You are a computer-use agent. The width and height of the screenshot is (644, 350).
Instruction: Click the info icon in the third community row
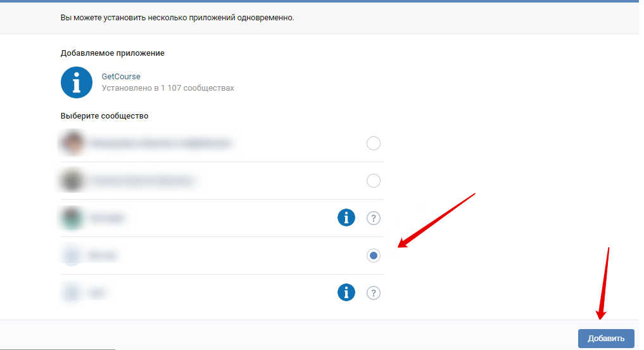coord(346,217)
